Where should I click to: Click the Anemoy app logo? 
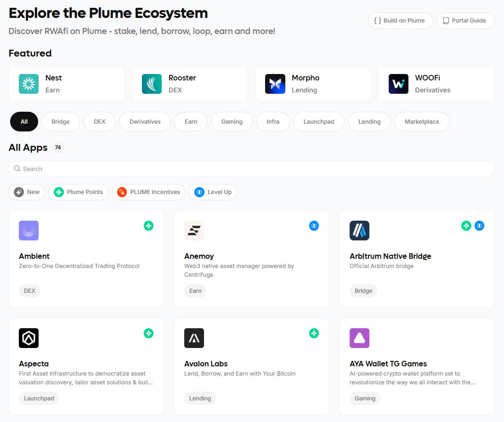click(x=194, y=230)
